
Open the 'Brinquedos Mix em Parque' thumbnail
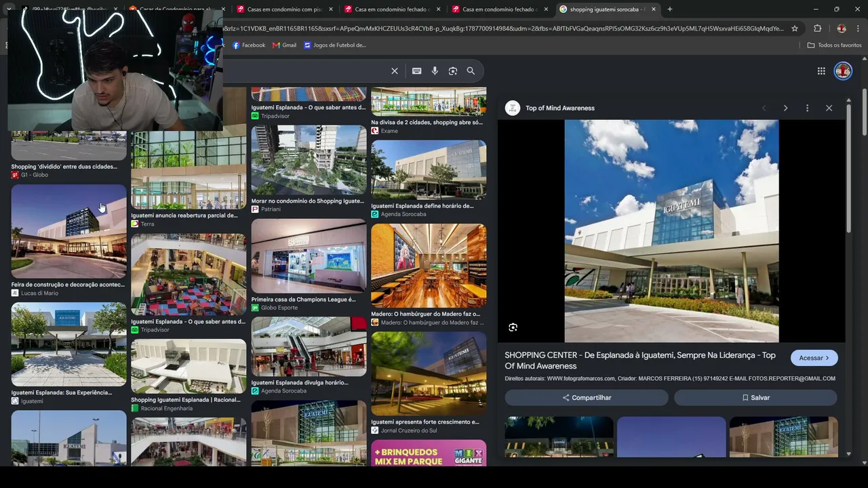[429, 453]
